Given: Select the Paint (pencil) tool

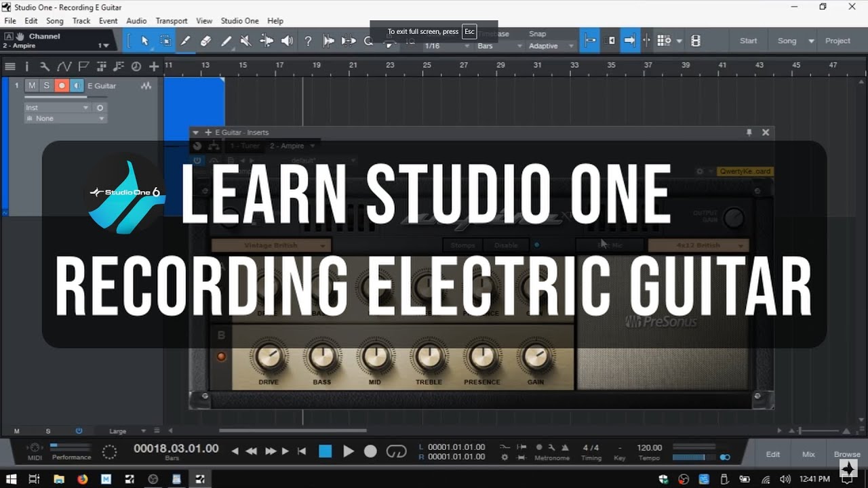Looking at the screenshot, I should (x=226, y=41).
